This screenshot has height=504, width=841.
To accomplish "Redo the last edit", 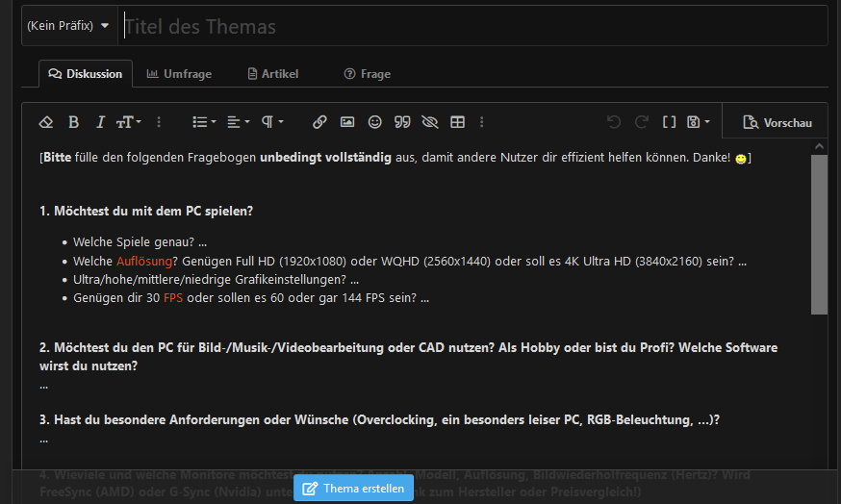I will click(642, 122).
